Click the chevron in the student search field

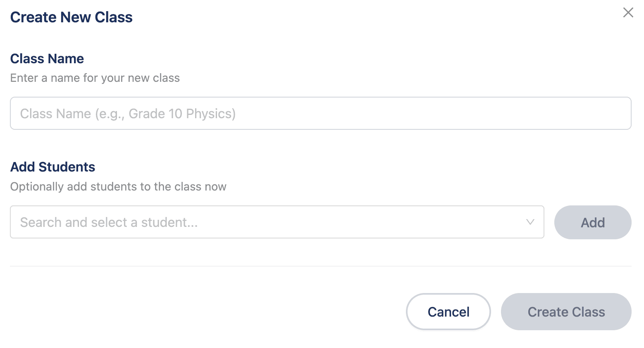pyautogui.click(x=530, y=222)
